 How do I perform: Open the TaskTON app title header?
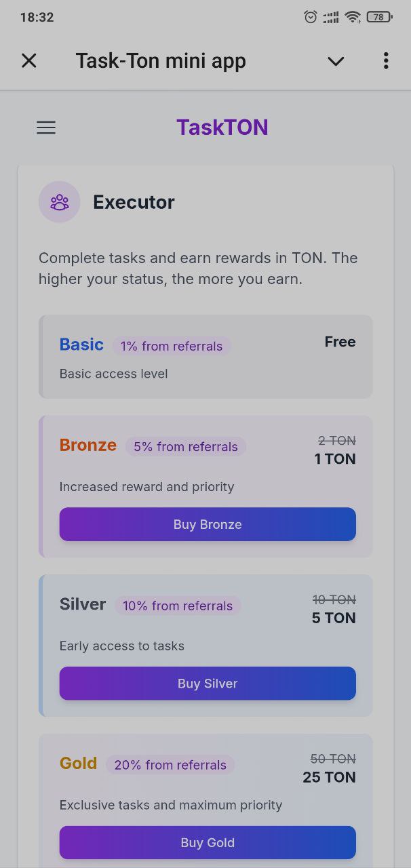click(222, 127)
